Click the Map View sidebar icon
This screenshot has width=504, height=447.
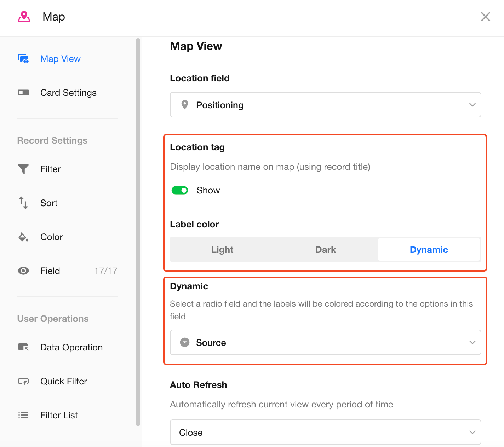pos(23,59)
